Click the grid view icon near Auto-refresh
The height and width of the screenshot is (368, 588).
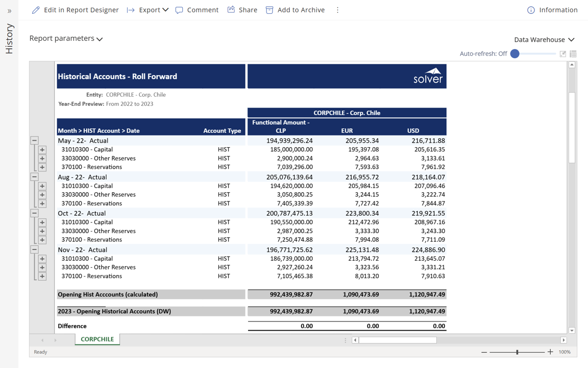point(573,54)
